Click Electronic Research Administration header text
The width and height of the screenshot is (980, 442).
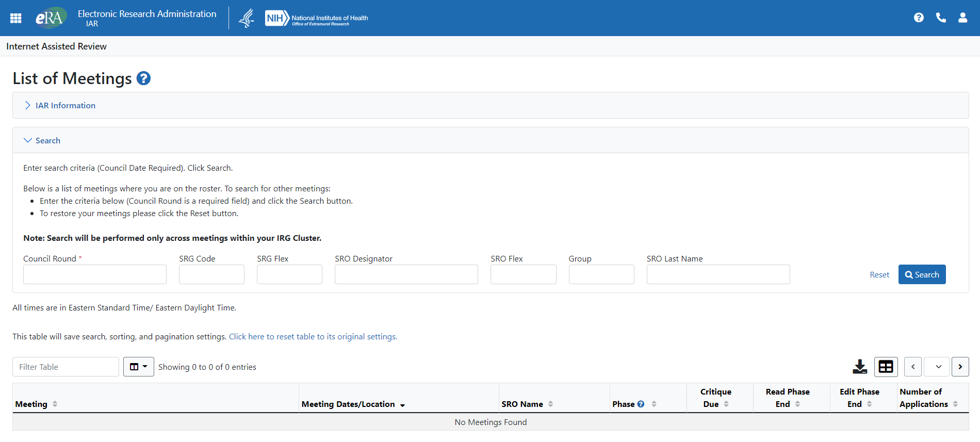pyautogui.click(x=147, y=14)
